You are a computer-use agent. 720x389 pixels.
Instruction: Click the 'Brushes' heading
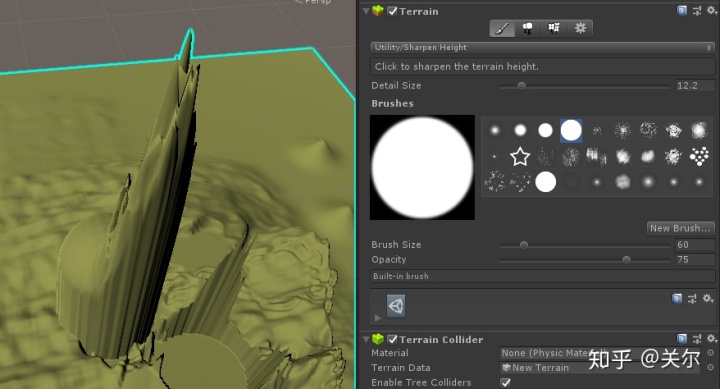393,103
